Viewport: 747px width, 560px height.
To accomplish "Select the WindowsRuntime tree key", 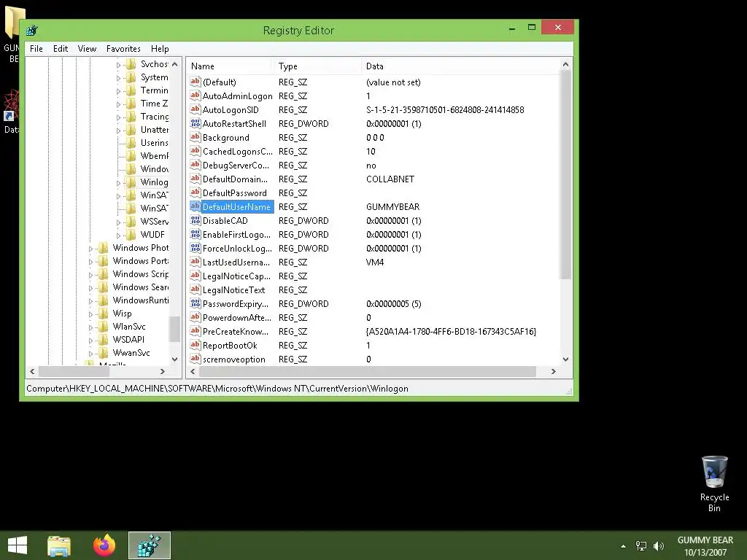I will tap(141, 300).
